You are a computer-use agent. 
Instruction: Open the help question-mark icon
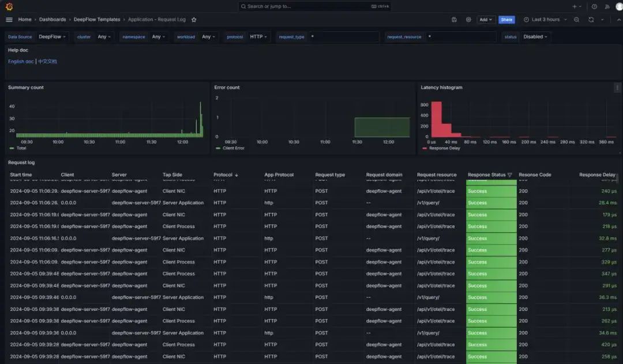pos(594,6)
